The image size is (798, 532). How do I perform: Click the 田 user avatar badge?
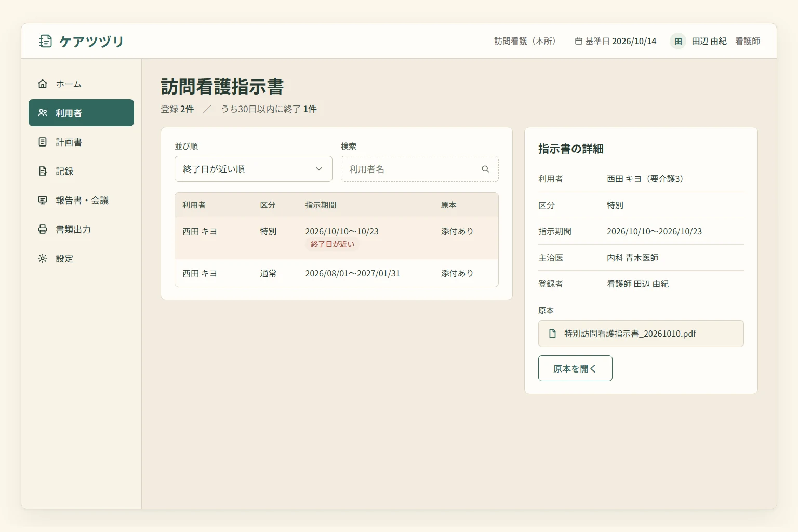pyautogui.click(x=678, y=41)
